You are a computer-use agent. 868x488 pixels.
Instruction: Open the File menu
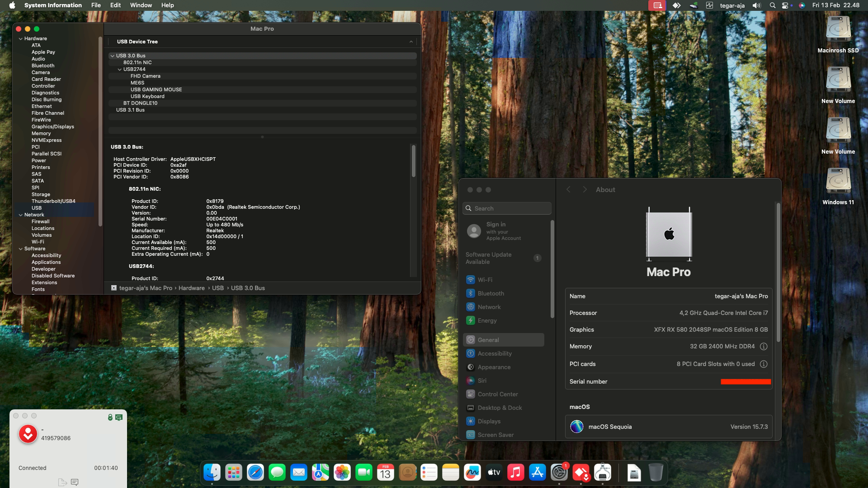point(96,5)
